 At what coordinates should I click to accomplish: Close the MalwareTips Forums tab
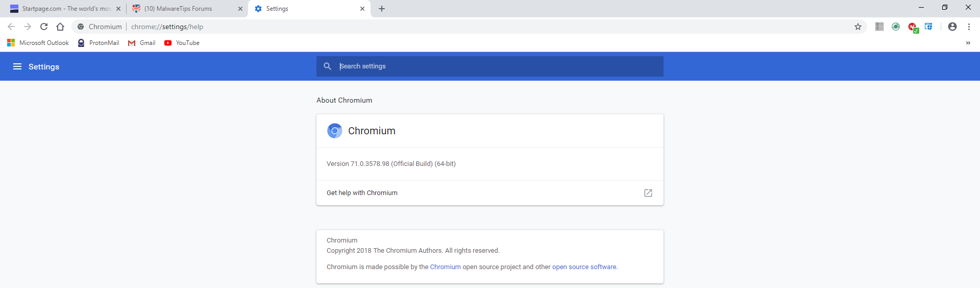240,9
